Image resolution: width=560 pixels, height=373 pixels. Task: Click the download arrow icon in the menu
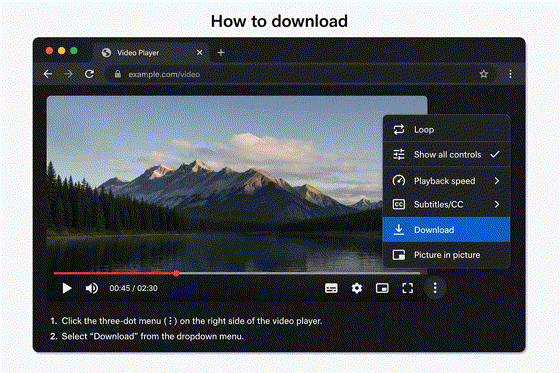[399, 229]
